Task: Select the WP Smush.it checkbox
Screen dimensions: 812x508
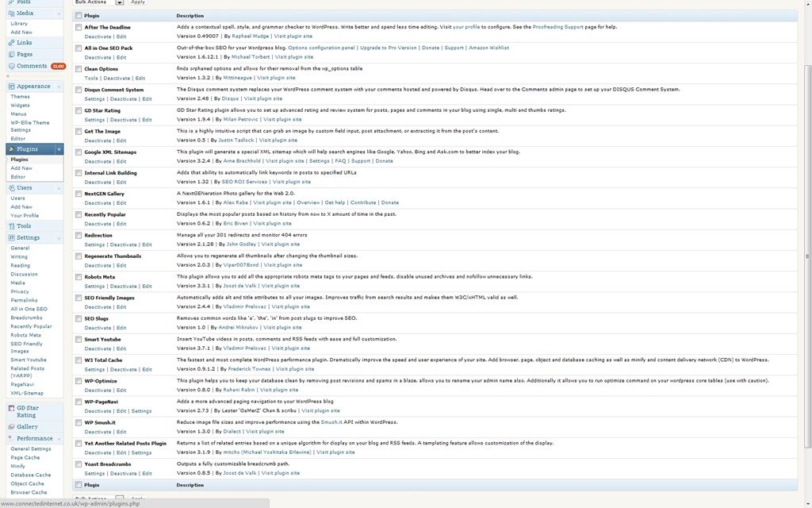Action: pyautogui.click(x=79, y=422)
